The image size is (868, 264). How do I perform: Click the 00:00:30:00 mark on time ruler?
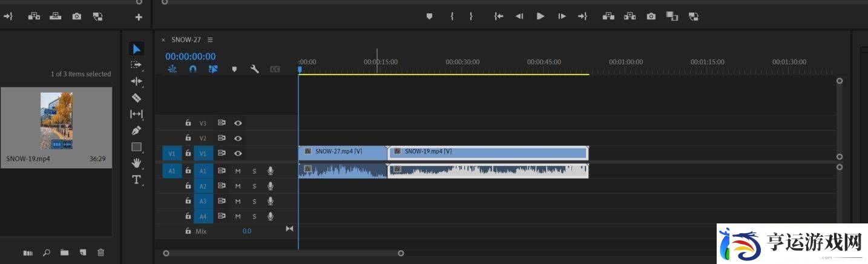[462, 62]
